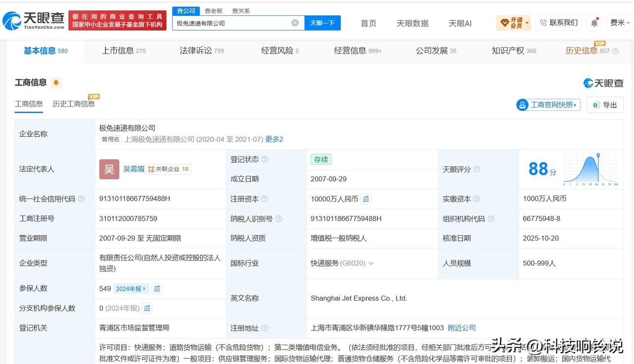Select the 工商信息 sub-tab
The image size is (634, 364).
click(29, 104)
